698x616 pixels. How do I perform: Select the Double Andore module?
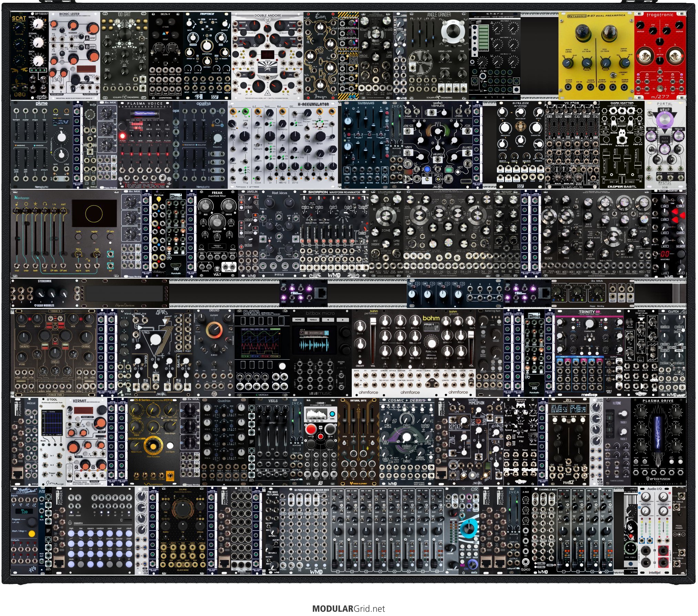click(267, 57)
